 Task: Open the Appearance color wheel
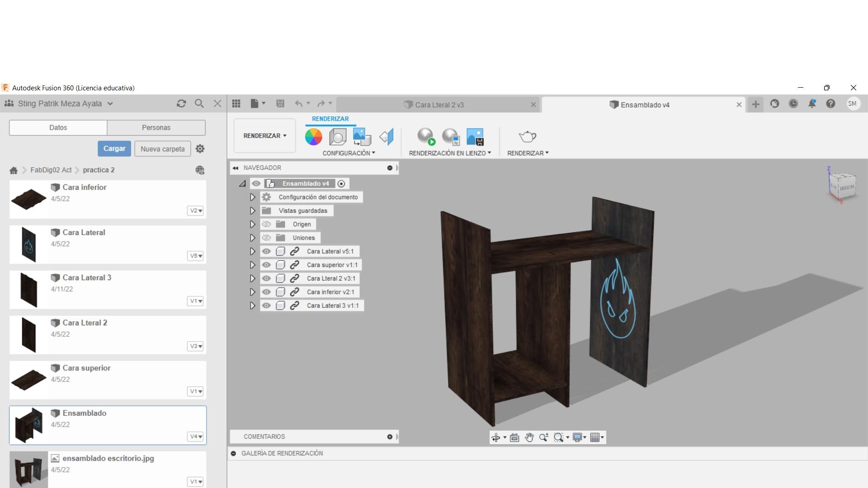(x=313, y=136)
